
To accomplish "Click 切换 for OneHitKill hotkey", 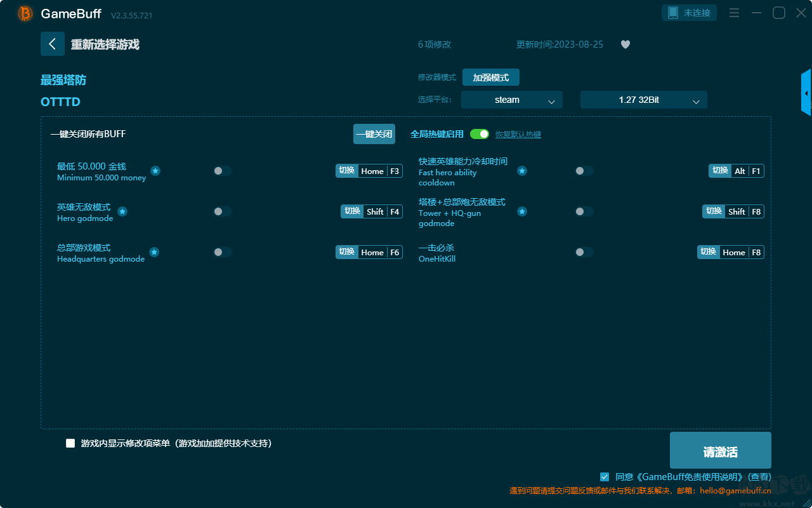I will [709, 252].
